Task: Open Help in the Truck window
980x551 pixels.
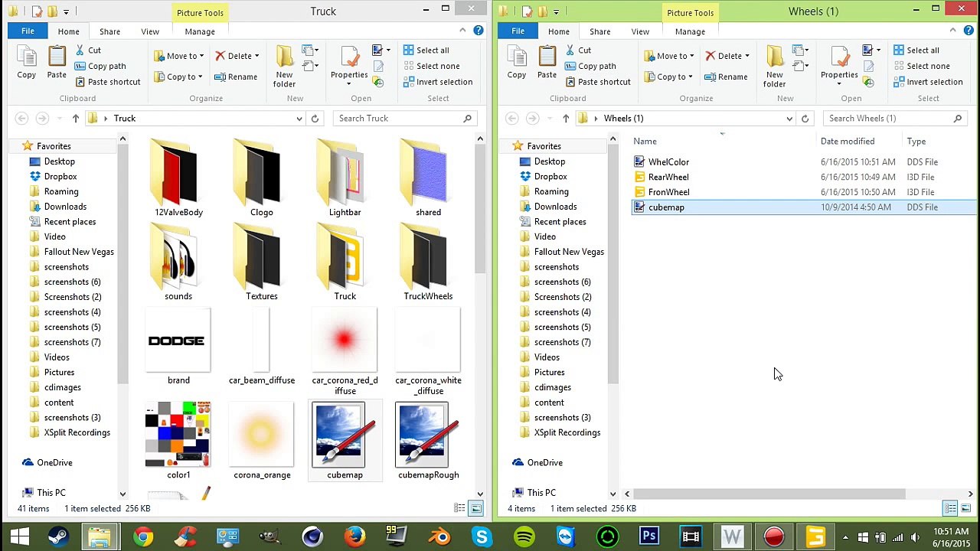Action: [479, 31]
